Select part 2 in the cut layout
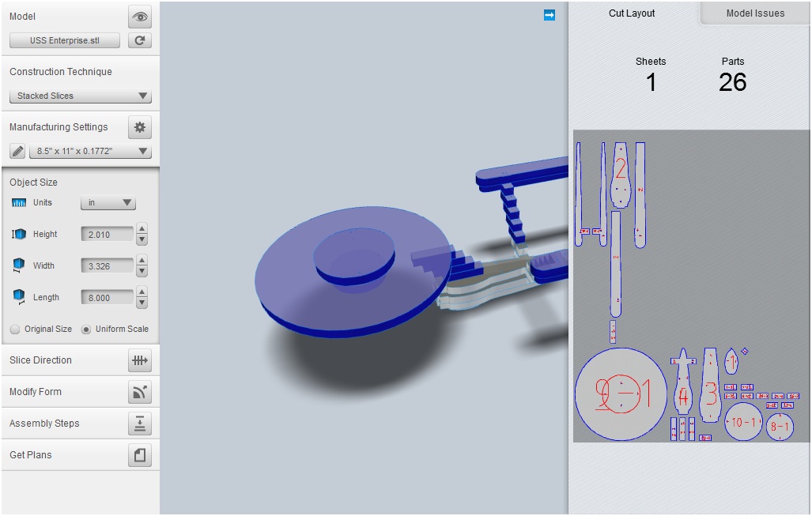 point(621,175)
